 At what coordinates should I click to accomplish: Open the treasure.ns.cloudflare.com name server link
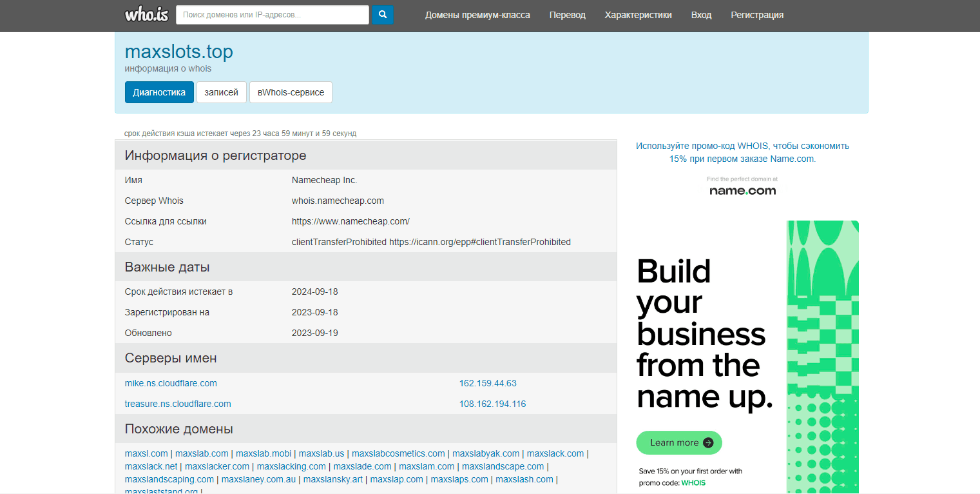(x=178, y=404)
